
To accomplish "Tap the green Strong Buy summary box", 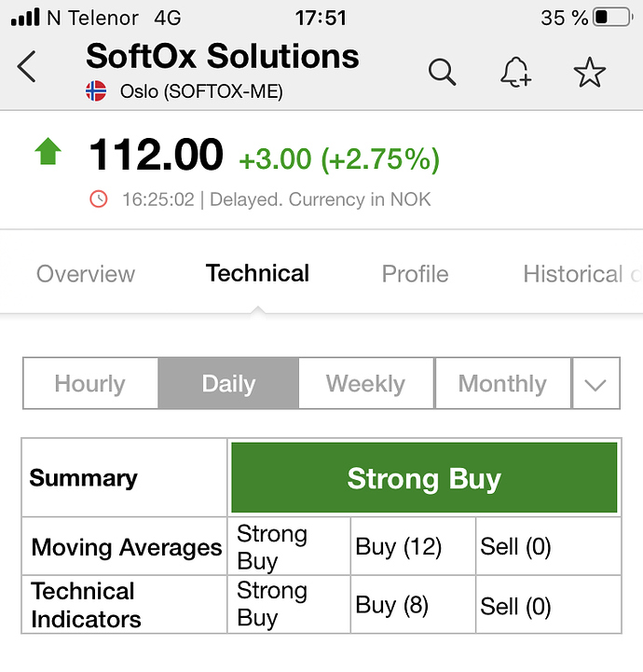I will [424, 479].
